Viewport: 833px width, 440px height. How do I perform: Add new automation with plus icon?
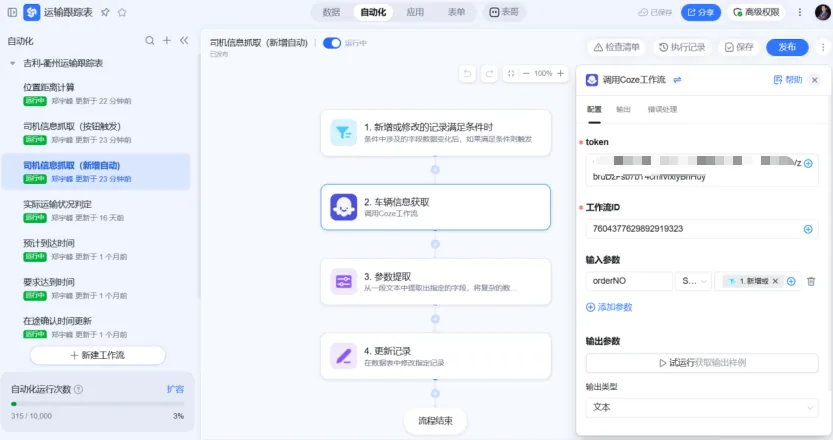click(167, 40)
